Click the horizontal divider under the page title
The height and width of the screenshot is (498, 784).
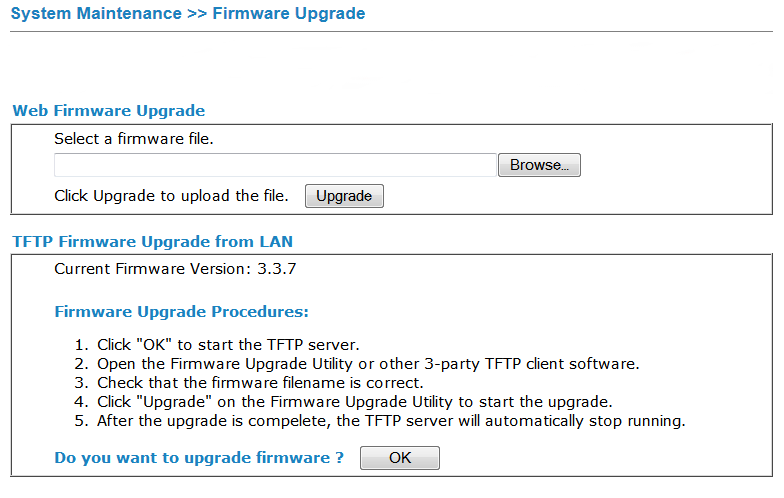391,31
